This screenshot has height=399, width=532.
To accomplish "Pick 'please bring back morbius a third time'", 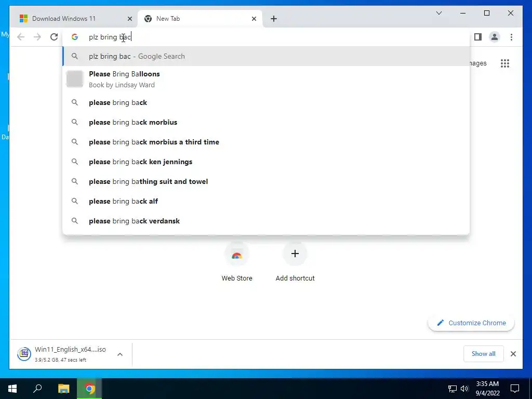I will [266, 142].
